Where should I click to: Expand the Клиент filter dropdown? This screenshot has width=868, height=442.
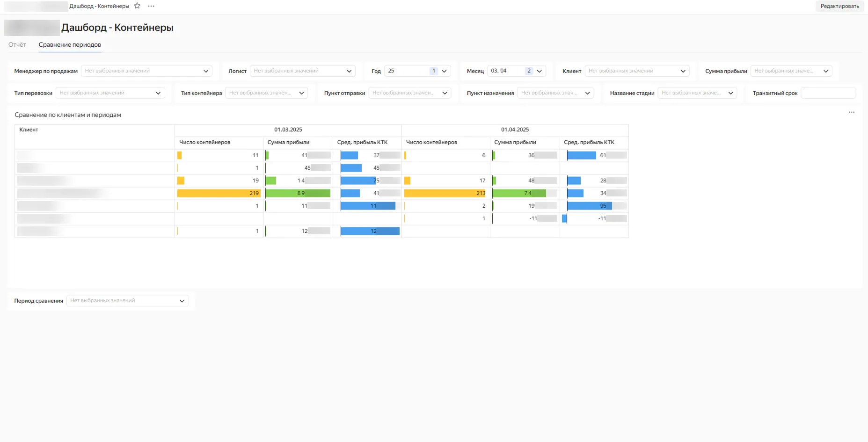pos(636,71)
